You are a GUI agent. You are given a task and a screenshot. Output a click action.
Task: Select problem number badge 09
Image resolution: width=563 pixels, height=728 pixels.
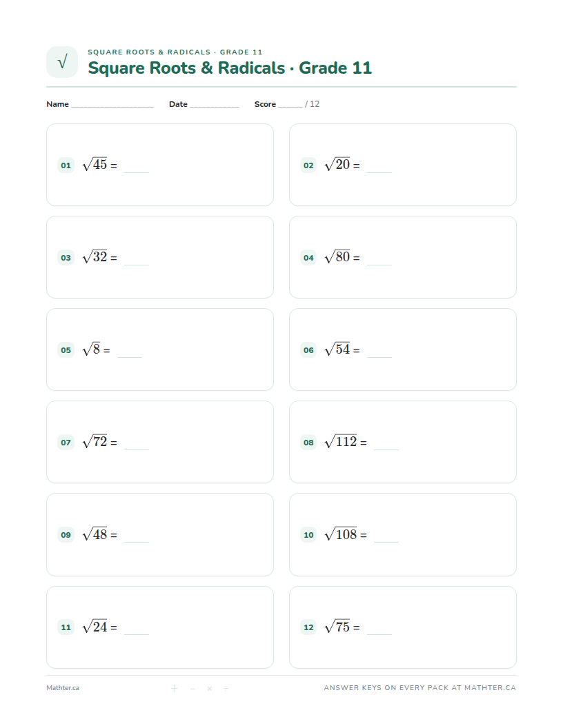[x=66, y=535]
